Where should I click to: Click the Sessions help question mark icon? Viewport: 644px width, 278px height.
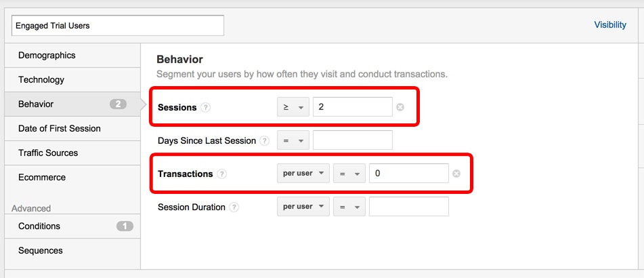[206, 107]
